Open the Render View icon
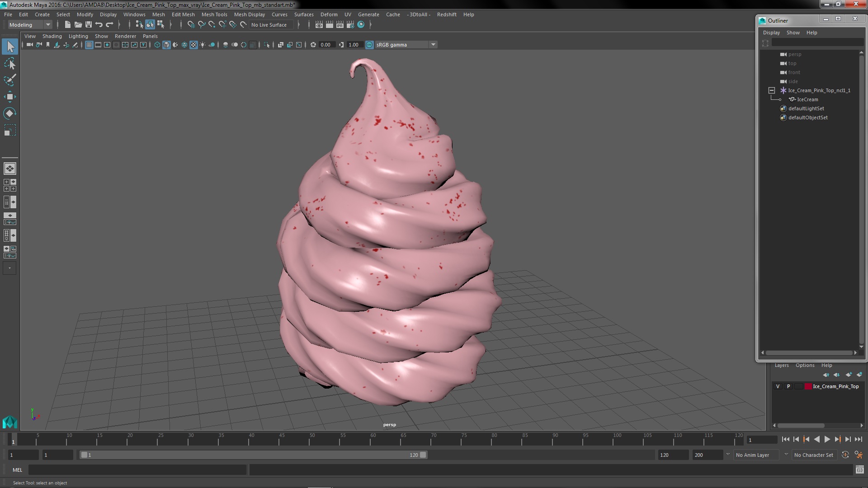The image size is (868, 488). (319, 25)
